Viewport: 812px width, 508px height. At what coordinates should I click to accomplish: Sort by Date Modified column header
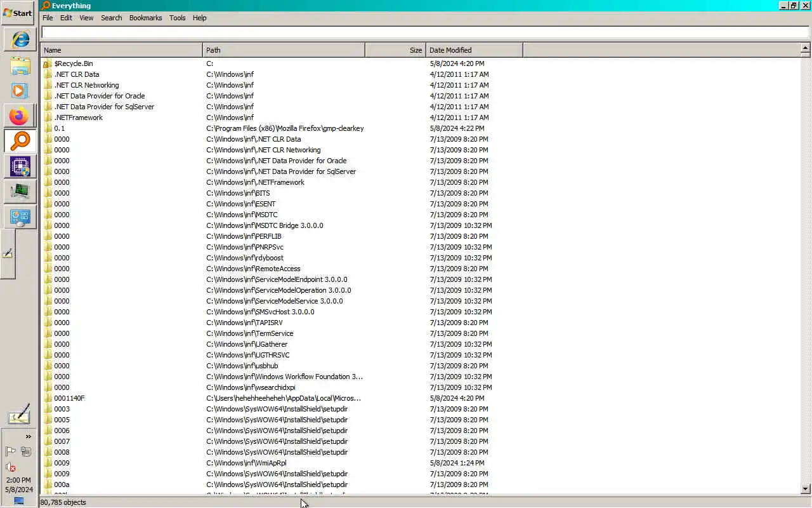[x=475, y=50]
